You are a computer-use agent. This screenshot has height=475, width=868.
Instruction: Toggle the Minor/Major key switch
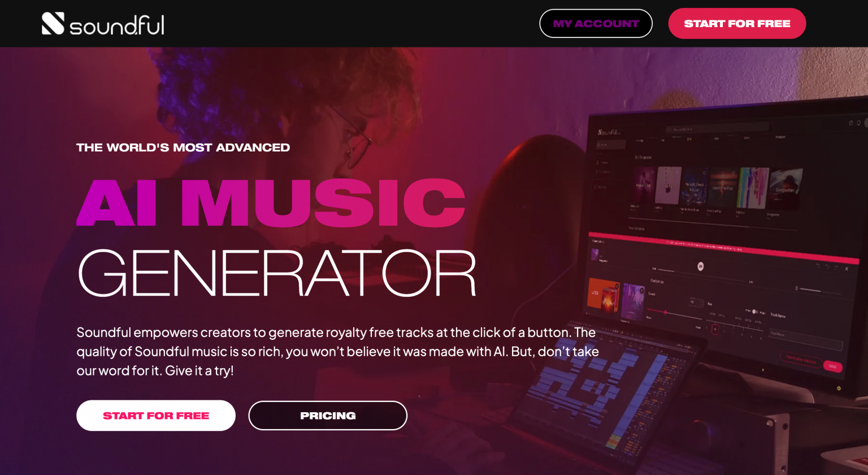tap(755, 312)
